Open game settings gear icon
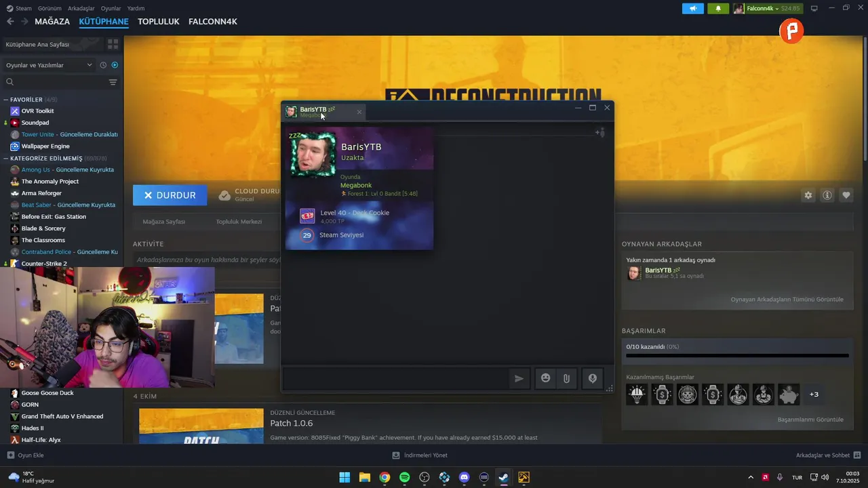Viewport: 868px width, 488px height. (x=808, y=195)
